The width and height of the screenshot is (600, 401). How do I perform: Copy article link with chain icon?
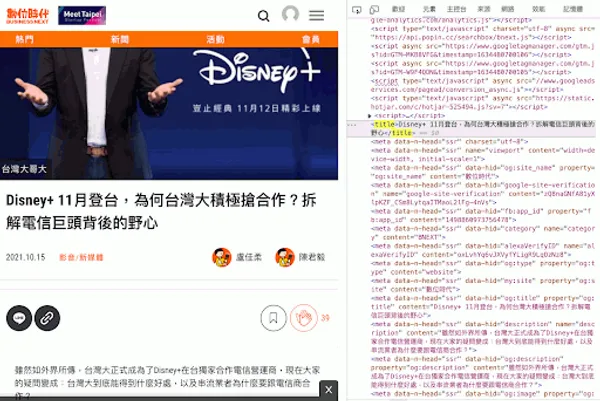click(47, 318)
